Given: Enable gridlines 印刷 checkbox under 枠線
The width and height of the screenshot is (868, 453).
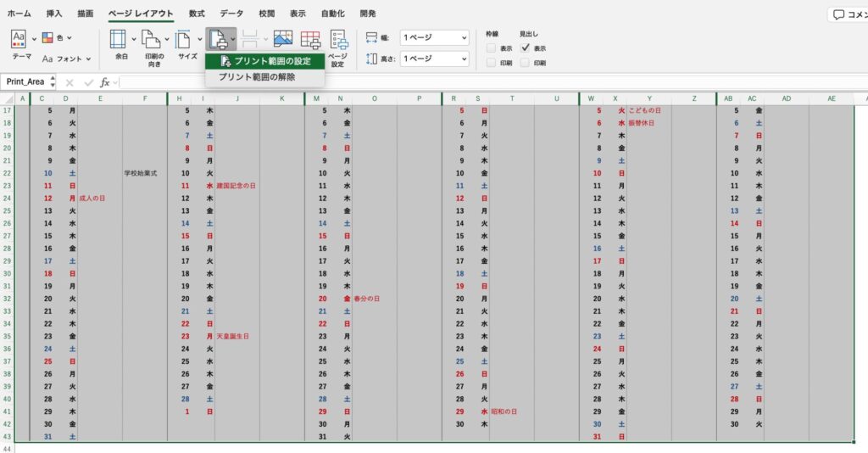Looking at the screenshot, I should click(492, 63).
